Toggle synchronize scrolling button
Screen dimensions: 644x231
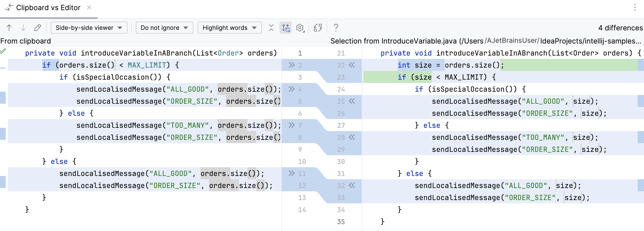(x=286, y=28)
